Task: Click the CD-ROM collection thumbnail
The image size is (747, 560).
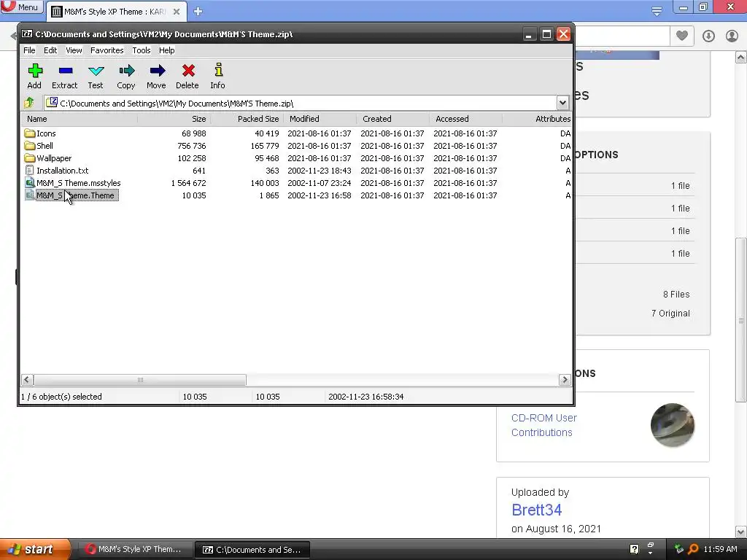Action: [x=672, y=425]
